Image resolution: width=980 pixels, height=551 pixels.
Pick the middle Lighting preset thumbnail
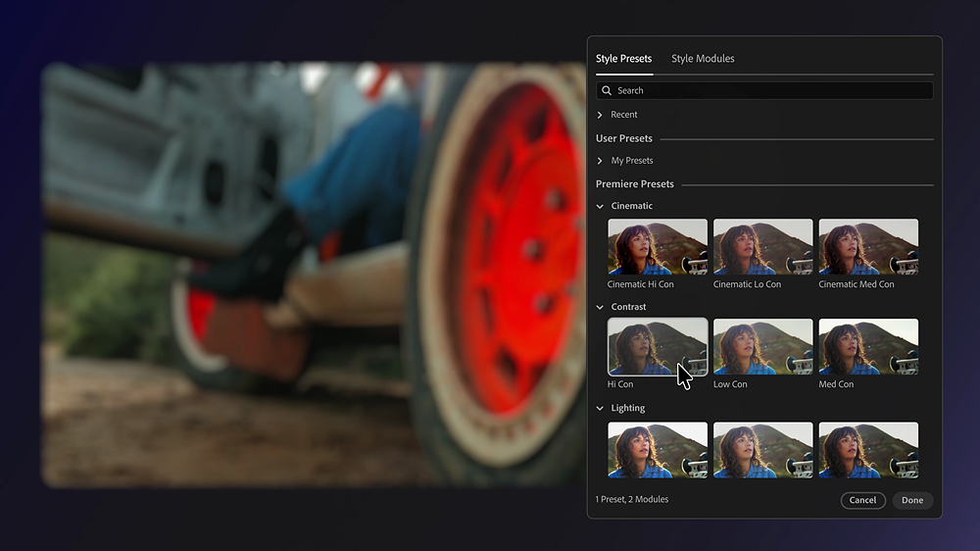762,449
